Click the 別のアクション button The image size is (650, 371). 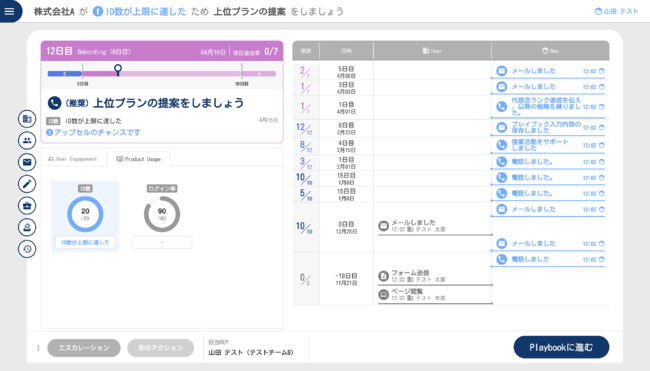point(160,348)
